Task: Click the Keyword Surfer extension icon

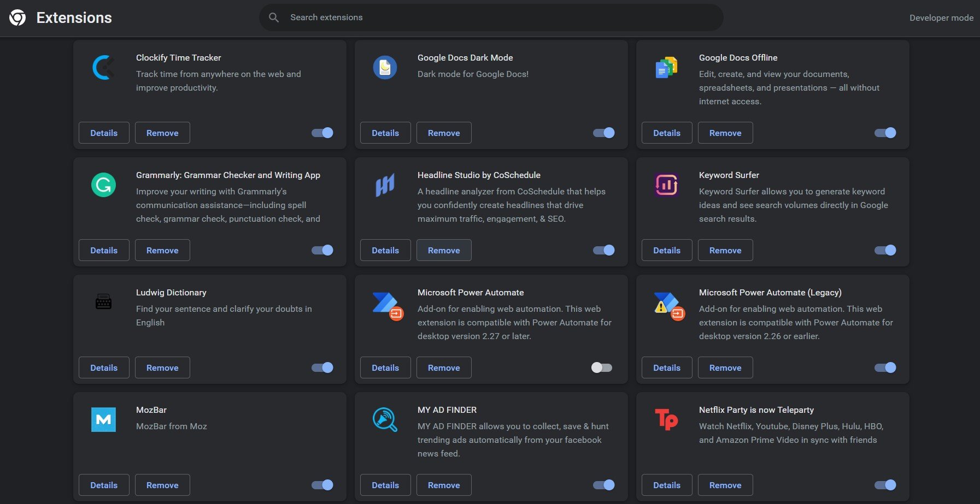Action: (666, 185)
